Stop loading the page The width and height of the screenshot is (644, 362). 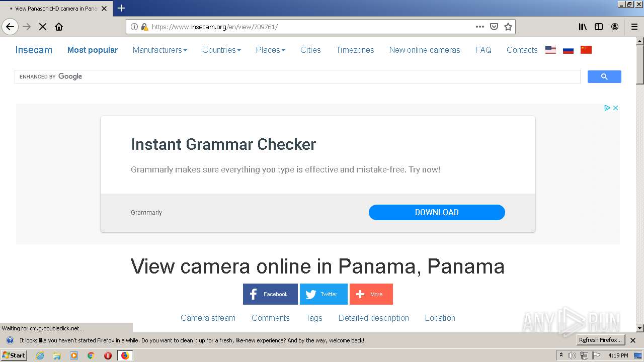[43, 27]
